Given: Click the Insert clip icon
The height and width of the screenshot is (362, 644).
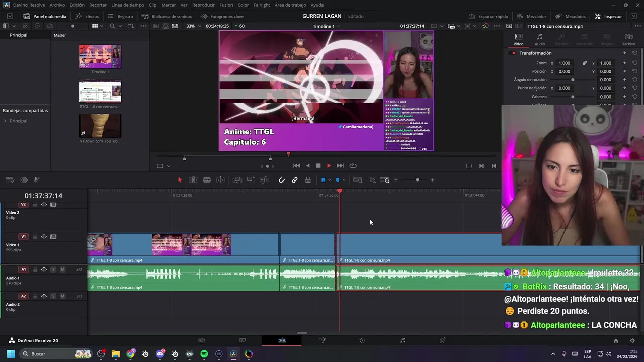Looking at the screenshot, I should tap(237, 180).
